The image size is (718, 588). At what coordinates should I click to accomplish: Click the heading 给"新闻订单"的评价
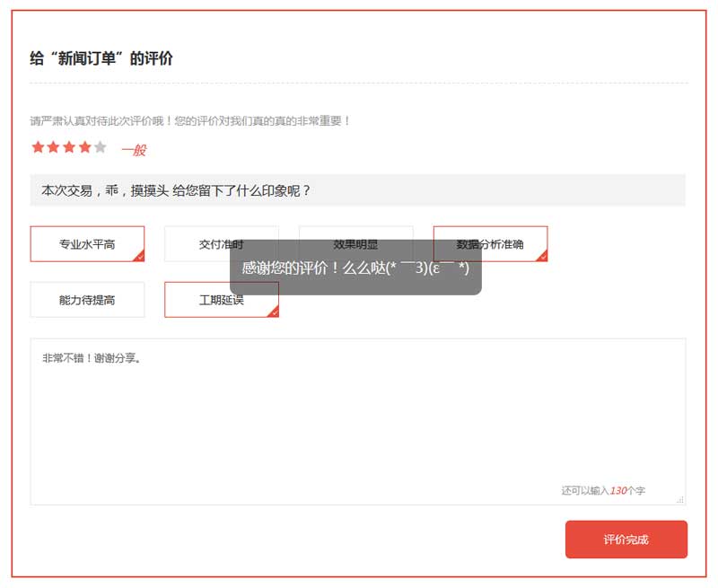(101, 58)
